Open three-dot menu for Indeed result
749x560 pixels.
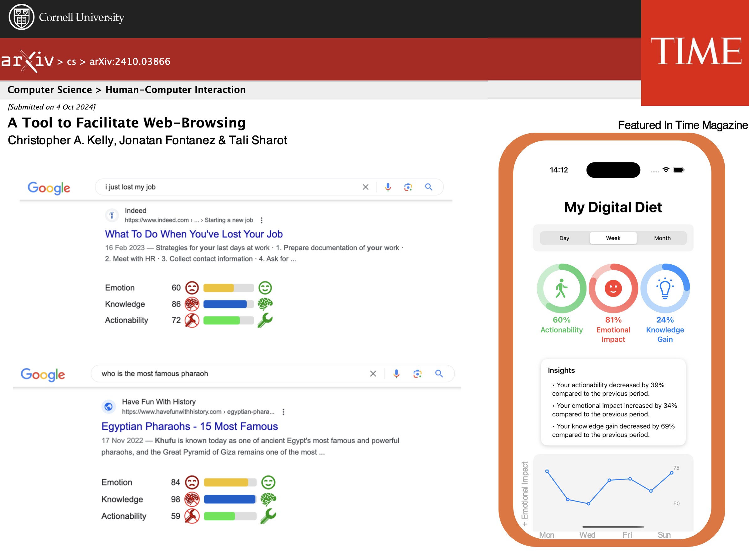coord(261,220)
